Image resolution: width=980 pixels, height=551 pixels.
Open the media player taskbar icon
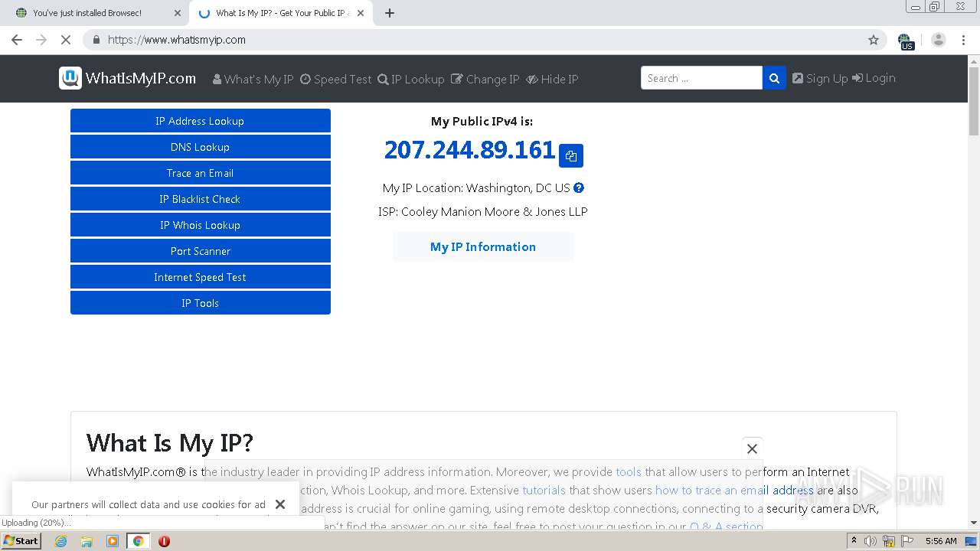(x=113, y=541)
